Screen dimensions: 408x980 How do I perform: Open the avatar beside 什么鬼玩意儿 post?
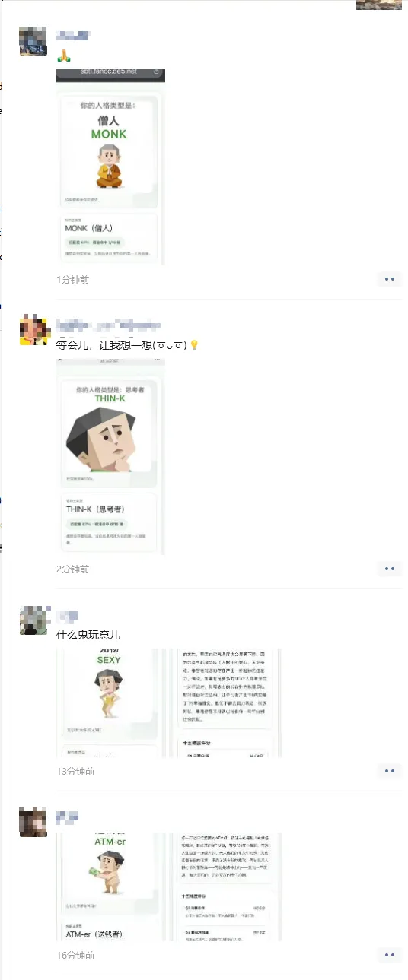click(33, 620)
